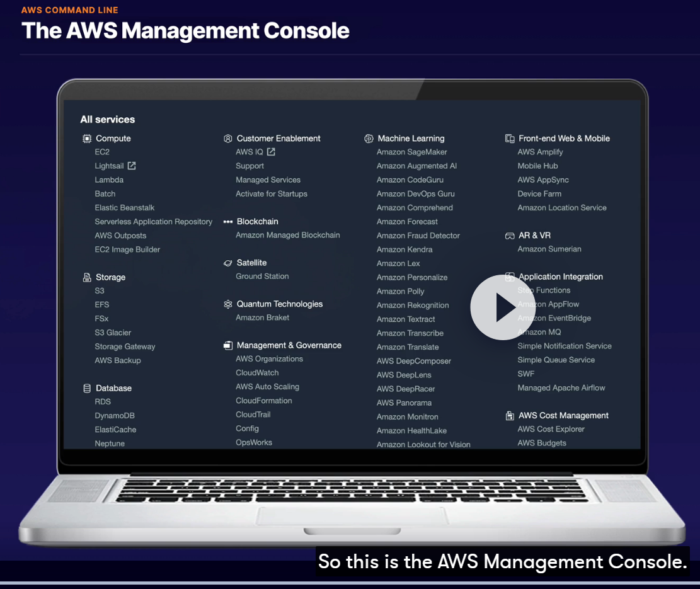Screen dimensions: 700x589
Task: Click the All services heading
Action: pyautogui.click(x=108, y=120)
